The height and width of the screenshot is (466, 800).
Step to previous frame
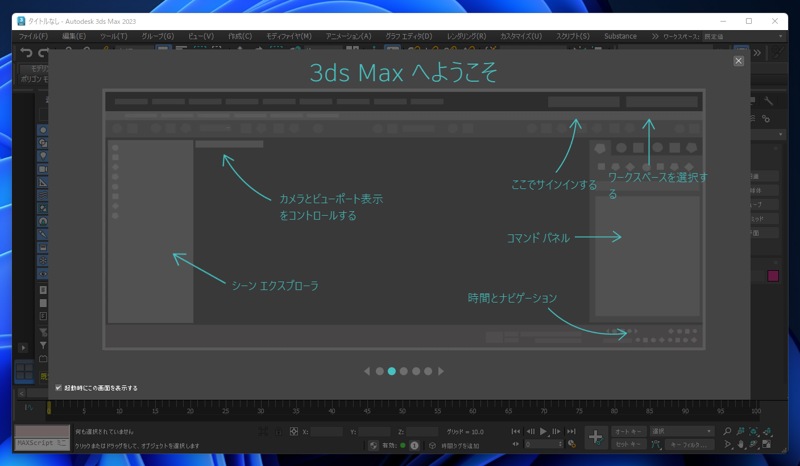pyautogui.click(x=530, y=432)
